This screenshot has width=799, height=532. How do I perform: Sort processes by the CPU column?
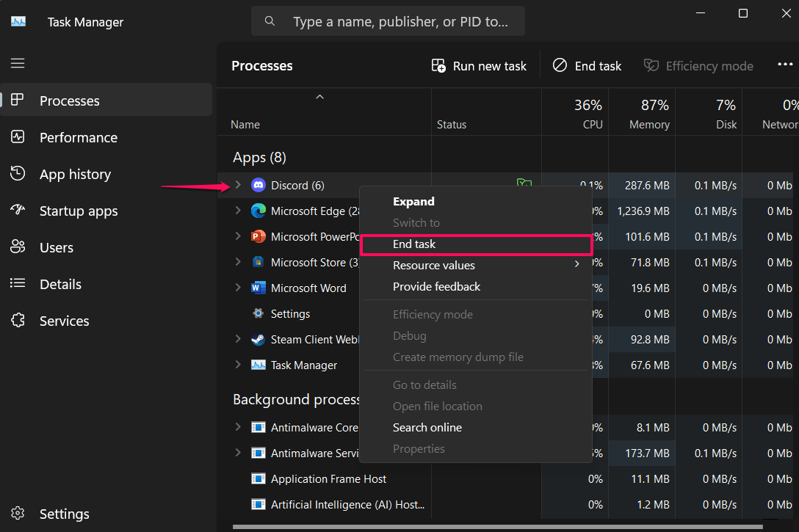point(575,113)
